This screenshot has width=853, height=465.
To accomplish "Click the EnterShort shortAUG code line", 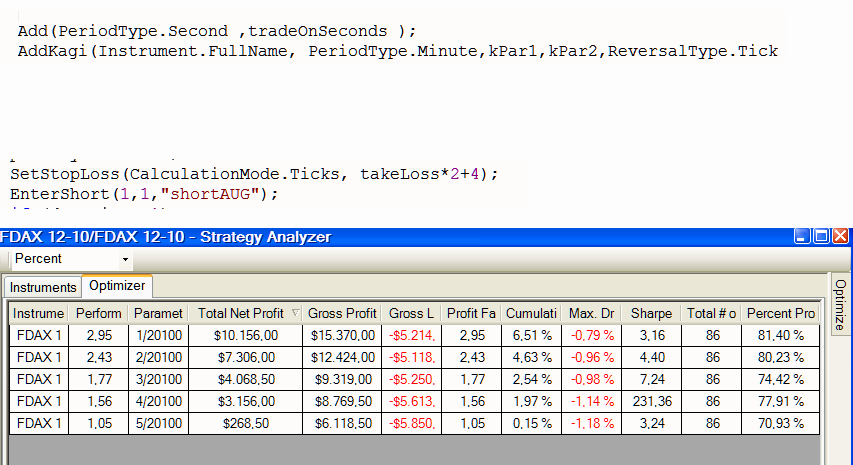I will 144,194.
